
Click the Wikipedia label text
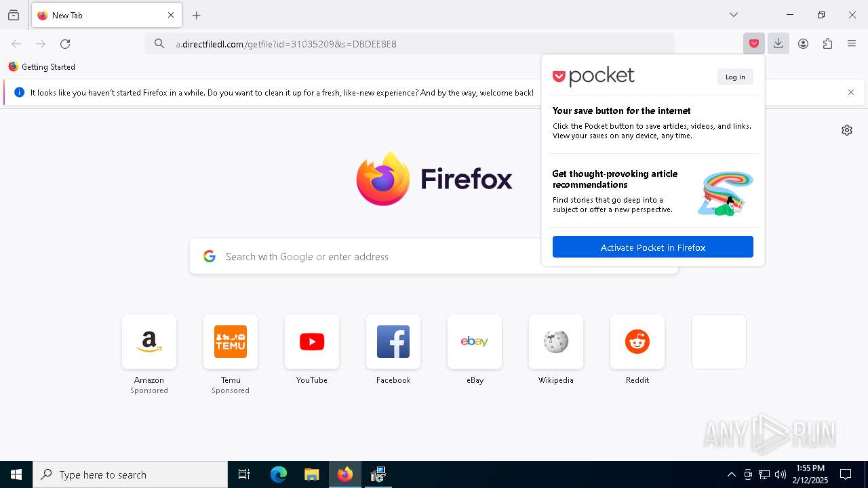pyautogui.click(x=556, y=380)
